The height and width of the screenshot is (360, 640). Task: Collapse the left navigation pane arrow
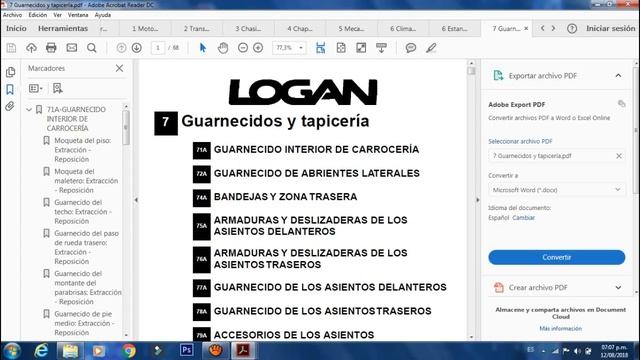pyautogui.click(x=136, y=200)
